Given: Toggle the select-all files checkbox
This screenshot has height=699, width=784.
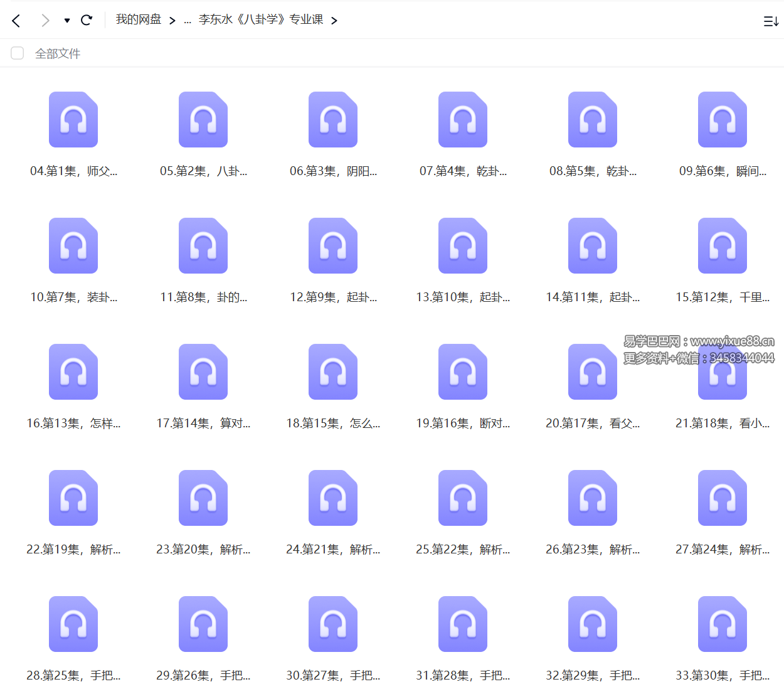Looking at the screenshot, I should (x=18, y=53).
